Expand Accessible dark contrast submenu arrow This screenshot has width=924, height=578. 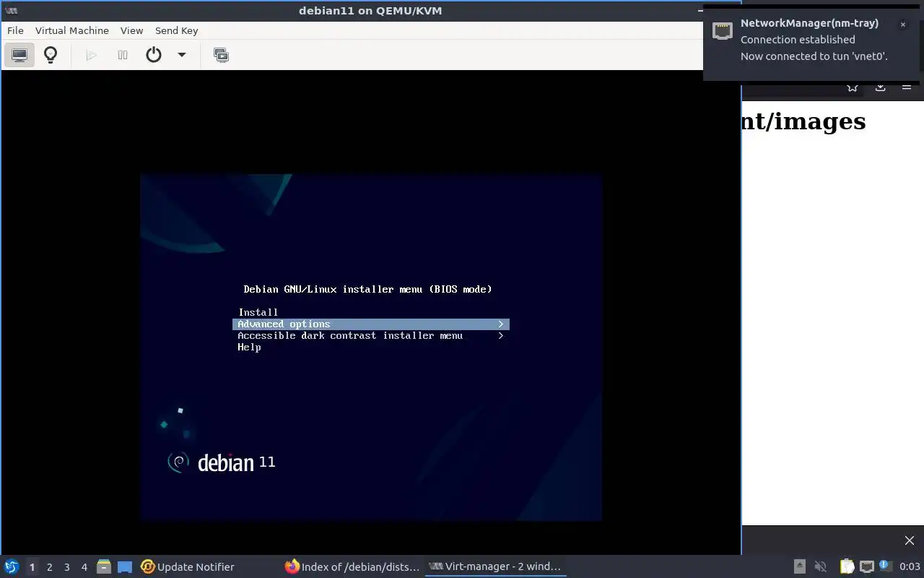(500, 336)
